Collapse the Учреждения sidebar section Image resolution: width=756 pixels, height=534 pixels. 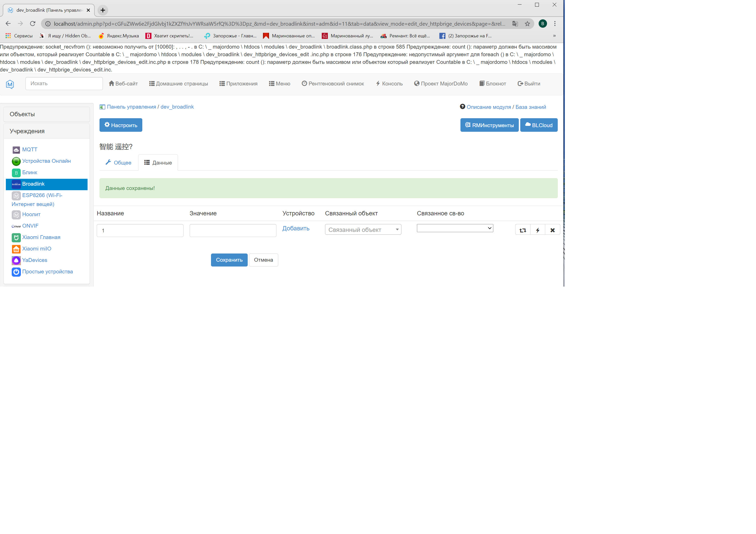point(46,131)
